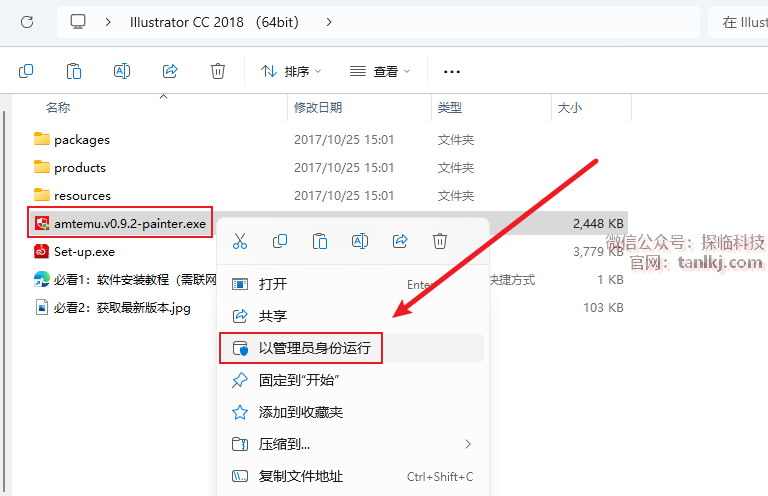
Task: Select the products folder
Action: click(70, 167)
